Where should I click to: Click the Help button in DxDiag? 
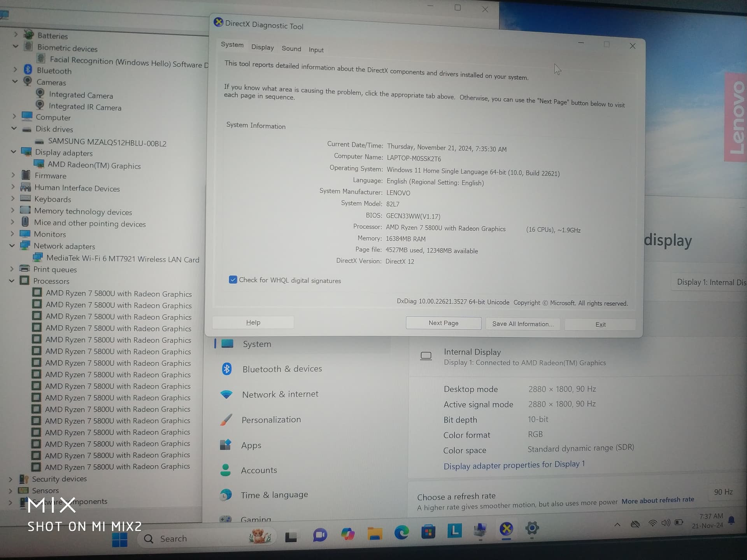[253, 322]
